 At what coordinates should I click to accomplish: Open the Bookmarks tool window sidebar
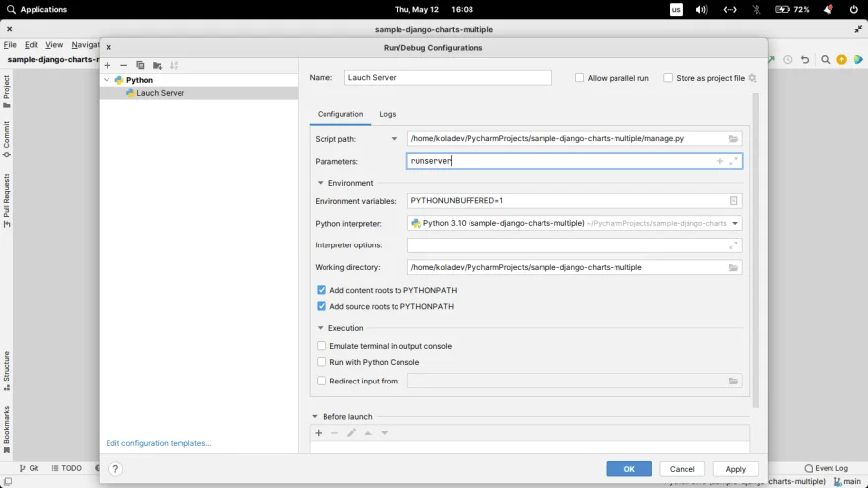click(x=7, y=430)
